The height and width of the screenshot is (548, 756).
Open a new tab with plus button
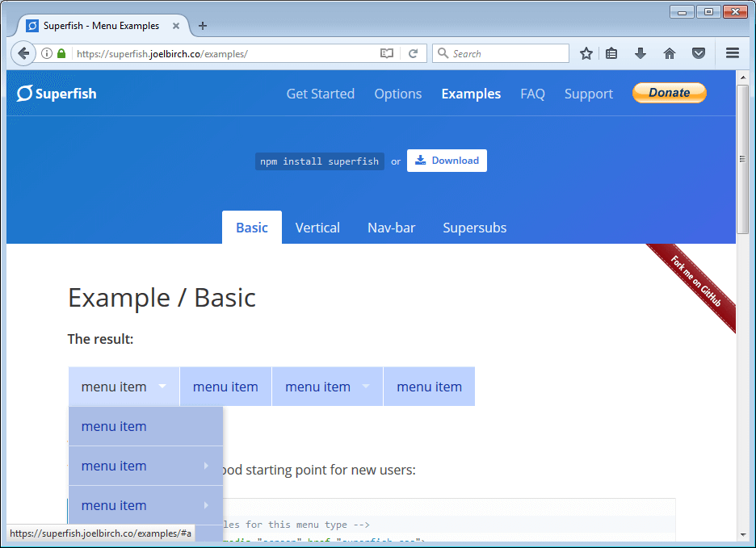point(203,26)
